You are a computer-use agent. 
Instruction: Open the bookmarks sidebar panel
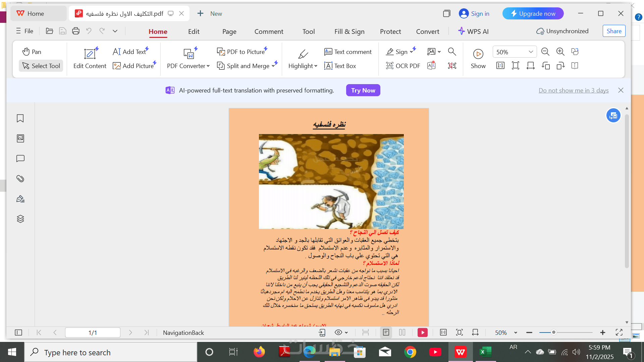click(x=20, y=118)
